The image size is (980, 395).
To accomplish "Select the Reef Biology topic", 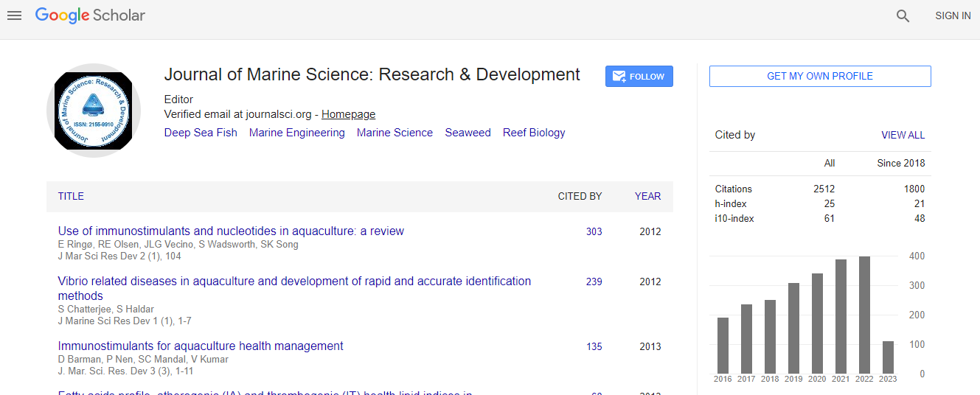I will click(x=534, y=133).
